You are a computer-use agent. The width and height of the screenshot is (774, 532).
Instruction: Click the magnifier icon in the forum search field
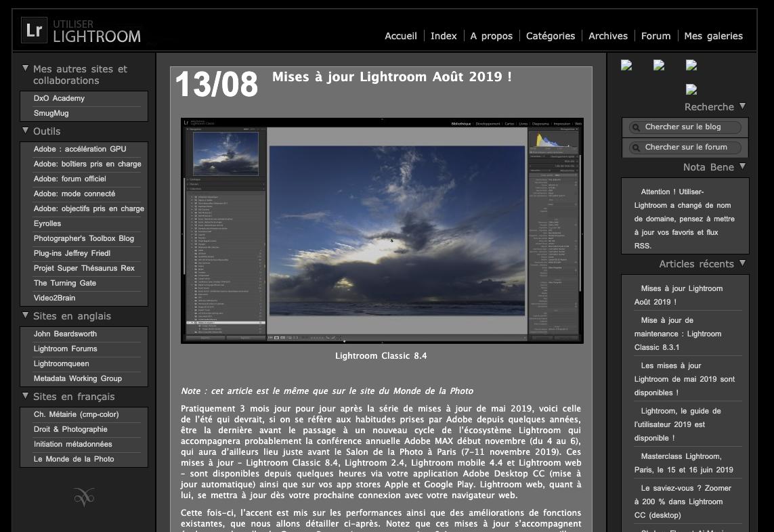635,147
